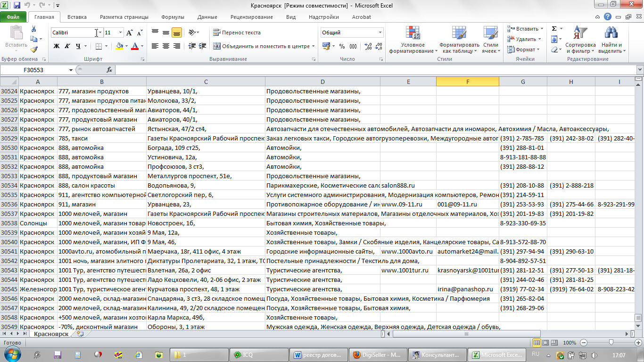Click Формат button in Ячейки group

click(524, 49)
